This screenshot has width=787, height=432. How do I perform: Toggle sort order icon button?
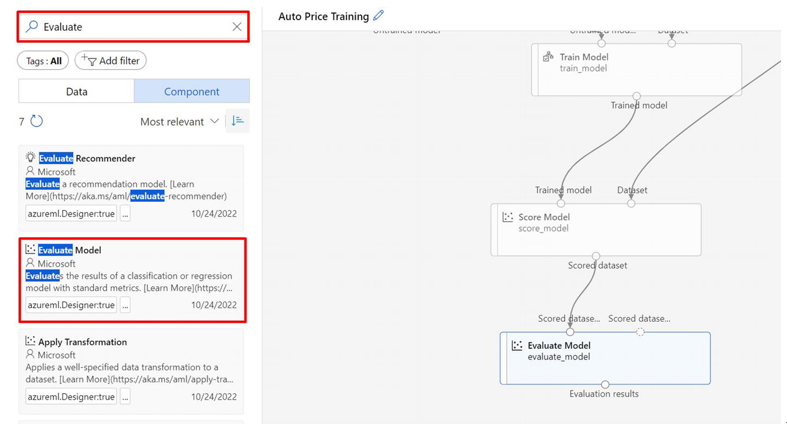point(237,121)
